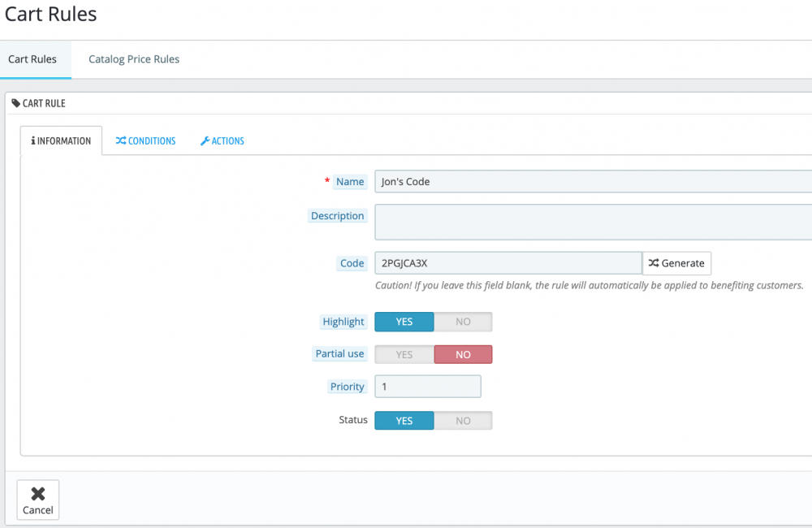The image size is (812, 528).
Task: Focus the Name field containing Jon's Code
Action: click(x=594, y=181)
